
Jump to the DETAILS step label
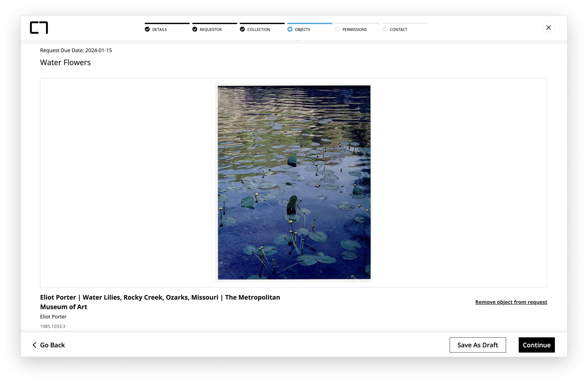159,30
